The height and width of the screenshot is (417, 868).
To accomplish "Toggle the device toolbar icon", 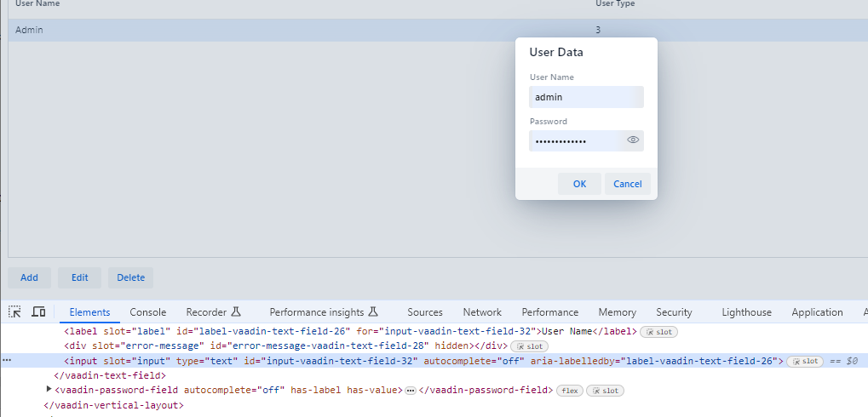I will click(38, 312).
